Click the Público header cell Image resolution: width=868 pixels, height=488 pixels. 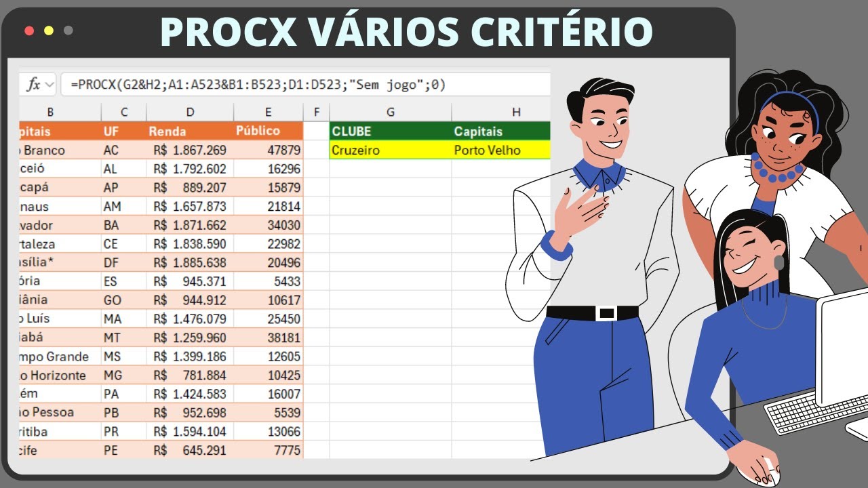[269, 131]
